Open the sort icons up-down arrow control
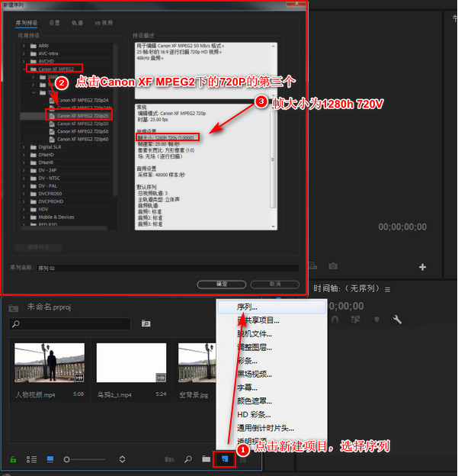This screenshot has height=476, width=458. pos(122,459)
